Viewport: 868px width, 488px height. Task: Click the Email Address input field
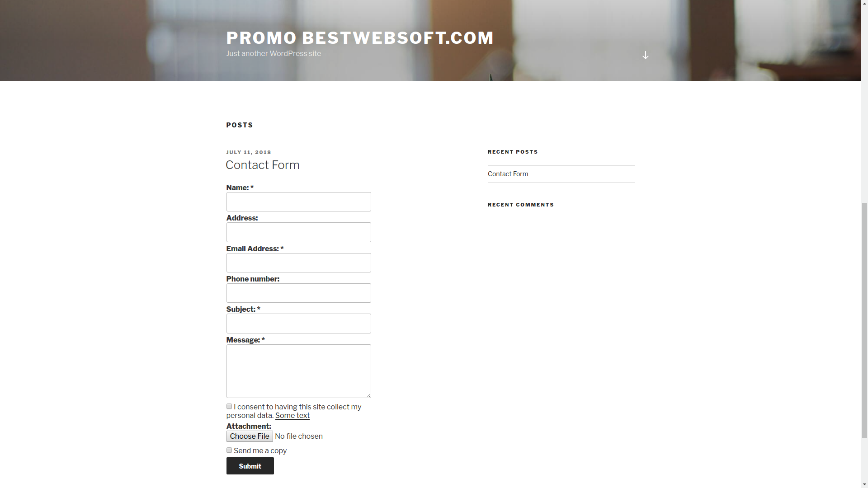point(298,263)
